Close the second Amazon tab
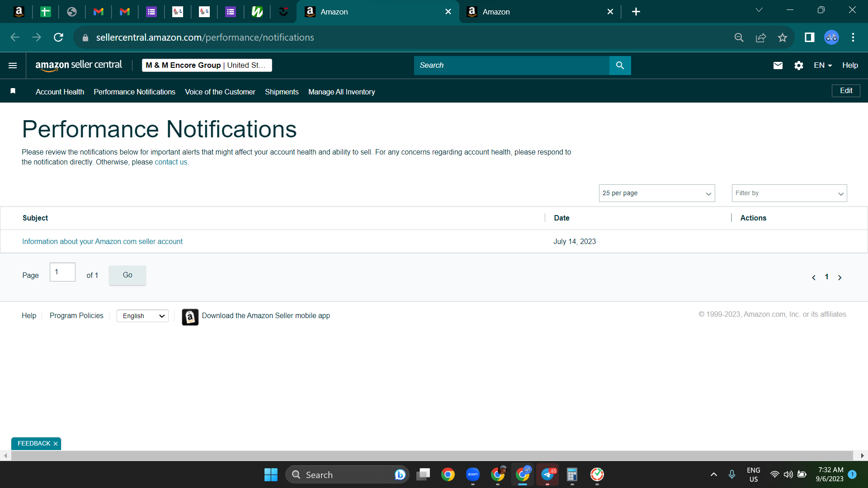 pyautogui.click(x=610, y=12)
